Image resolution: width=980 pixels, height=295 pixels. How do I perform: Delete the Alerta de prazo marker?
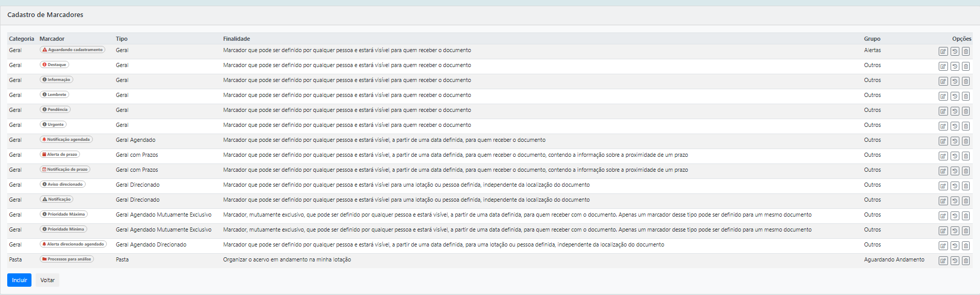pyautogui.click(x=966, y=156)
